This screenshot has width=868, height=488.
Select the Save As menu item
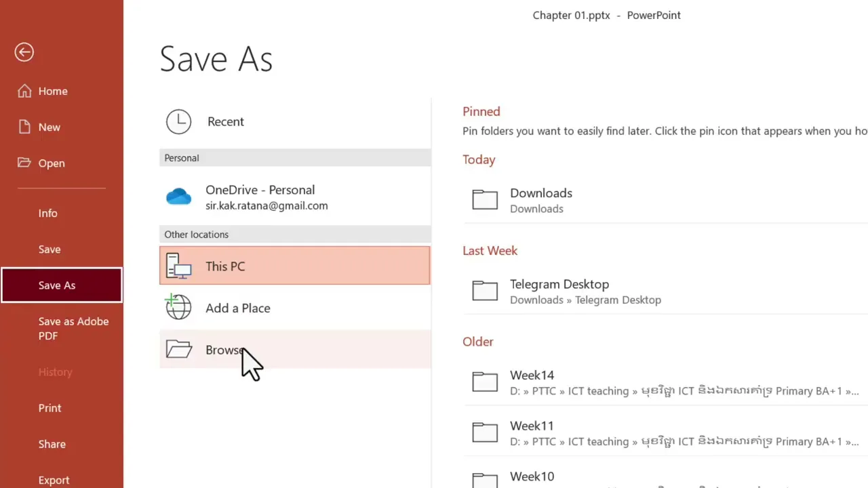tap(62, 285)
